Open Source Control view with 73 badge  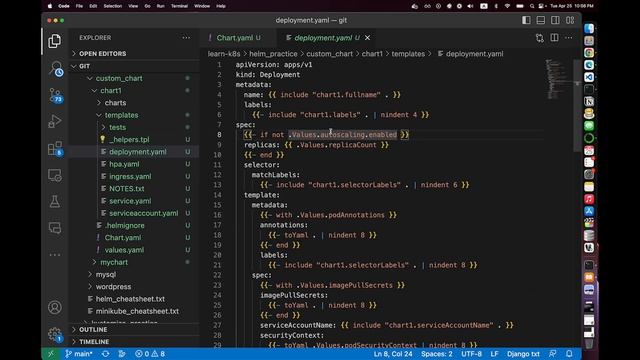point(55,95)
